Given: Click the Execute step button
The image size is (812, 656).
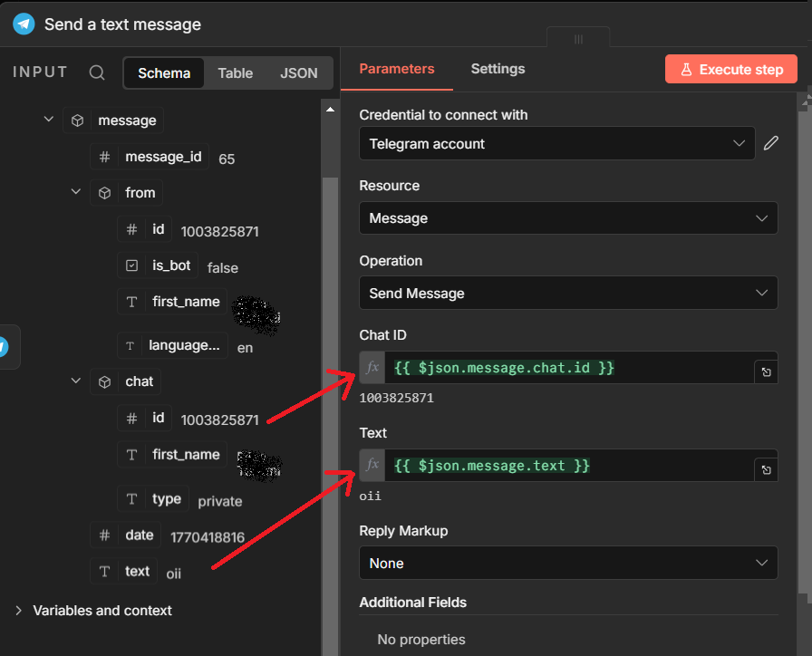Looking at the screenshot, I should [x=730, y=69].
